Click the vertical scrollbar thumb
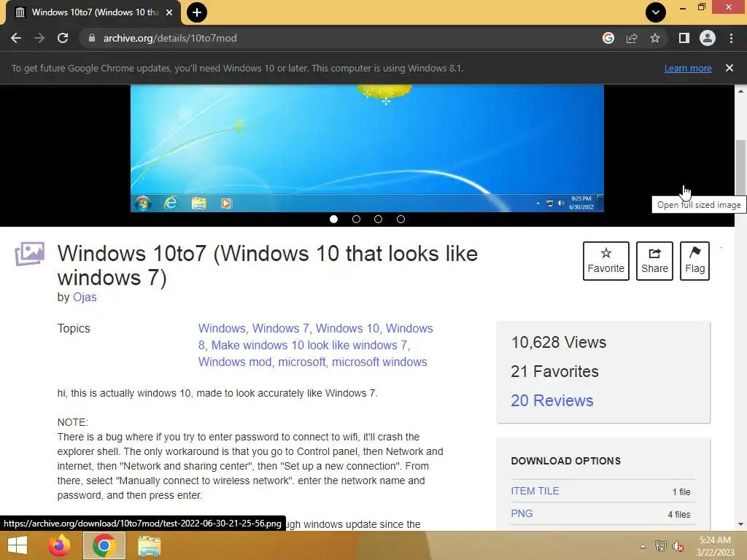The height and width of the screenshot is (560, 747). [x=740, y=167]
